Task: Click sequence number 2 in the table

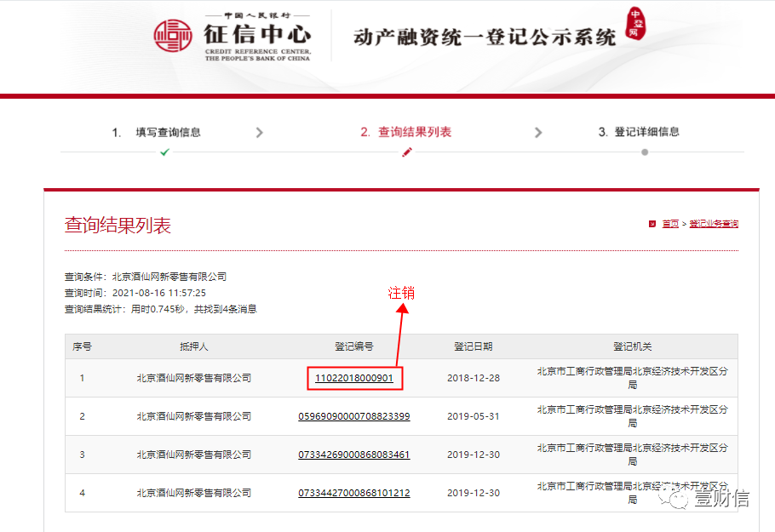Action: pyautogui.click(x=82, y=416)
